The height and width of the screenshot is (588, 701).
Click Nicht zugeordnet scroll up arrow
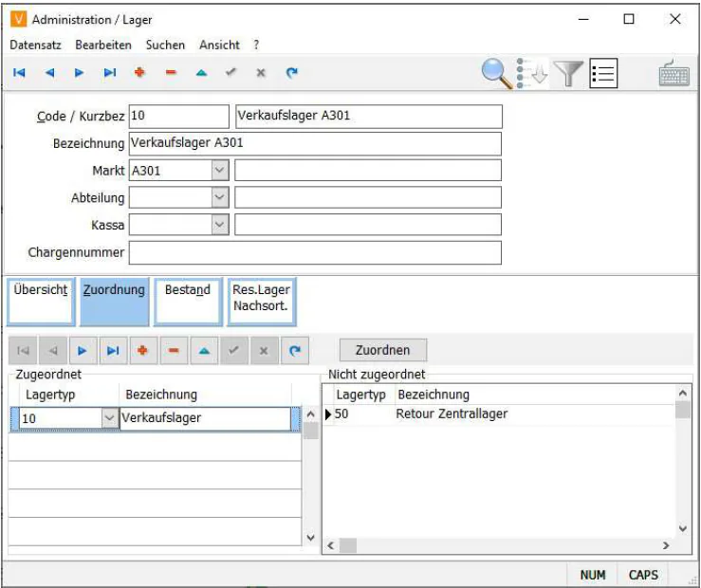click(683, 394)
